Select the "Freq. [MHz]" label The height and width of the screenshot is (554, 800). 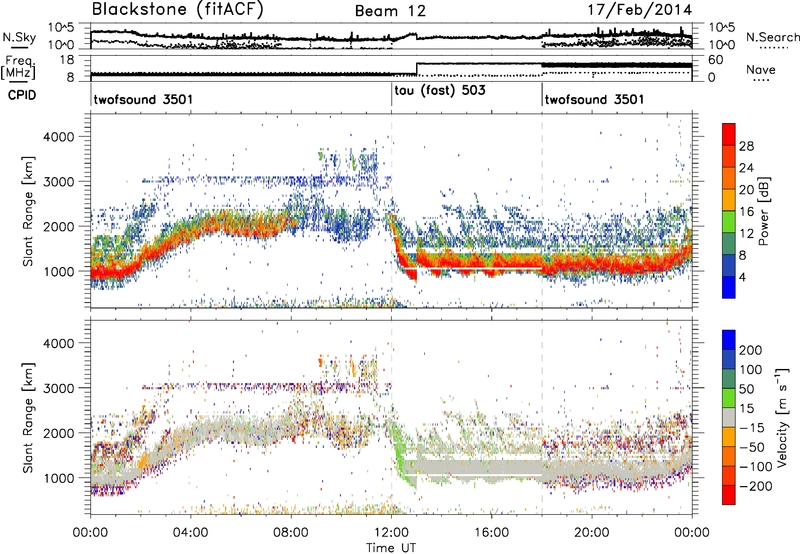point(18,69)
